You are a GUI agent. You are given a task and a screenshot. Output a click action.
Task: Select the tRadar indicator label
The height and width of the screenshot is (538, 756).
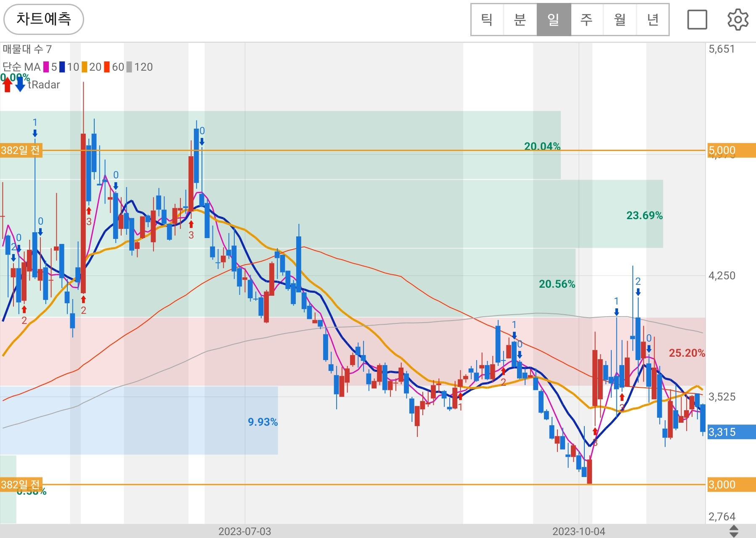point(44,85)
